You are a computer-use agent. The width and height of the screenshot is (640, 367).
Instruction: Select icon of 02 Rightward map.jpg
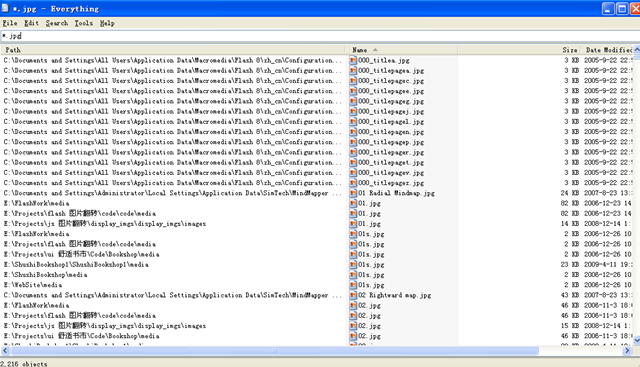[353, 295]
